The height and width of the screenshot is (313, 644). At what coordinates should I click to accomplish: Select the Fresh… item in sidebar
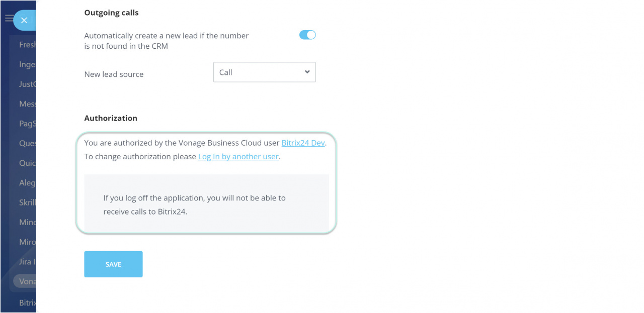tap(27, 45)
